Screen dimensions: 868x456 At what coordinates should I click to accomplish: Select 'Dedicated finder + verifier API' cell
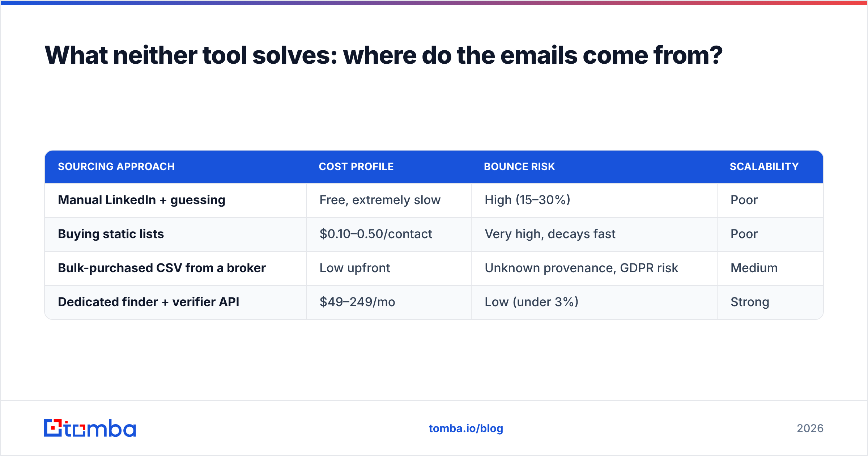coord(175,302)
